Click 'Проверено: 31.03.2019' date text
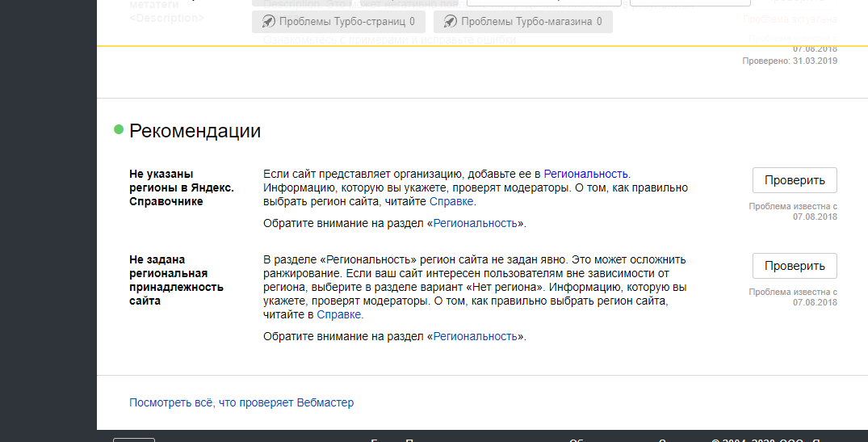 (x=790, y=61)
